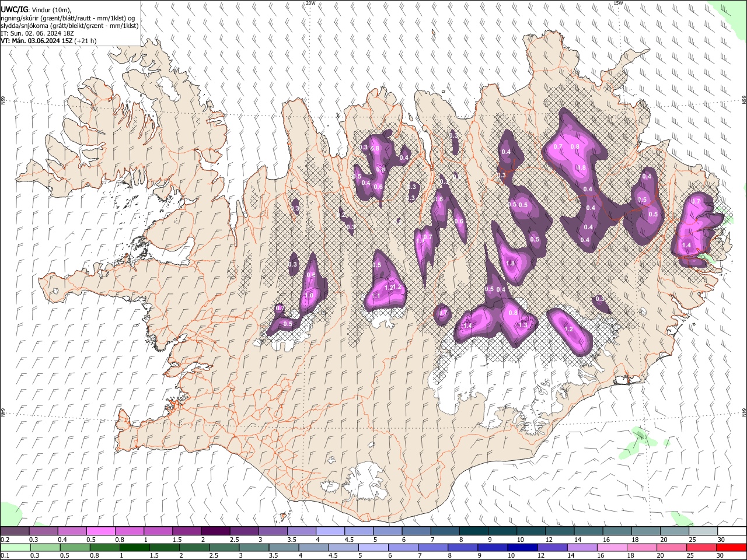Click the 1.8 snowfall value on the map
The height and width of the screenshot is (560, 747).
[511, 263]
